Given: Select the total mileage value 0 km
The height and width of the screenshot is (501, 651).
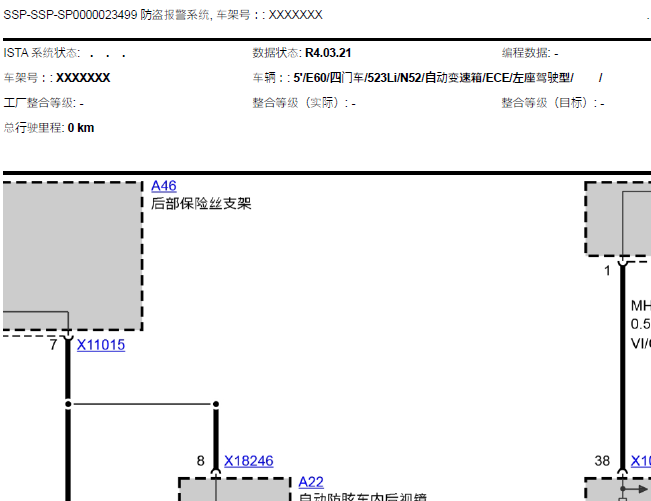Looking at the screenshot, I should click(x=81, y=127).
